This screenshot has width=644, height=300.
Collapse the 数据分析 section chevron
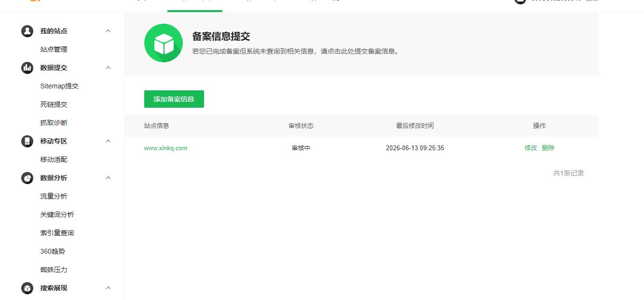(x=108, y=178)
